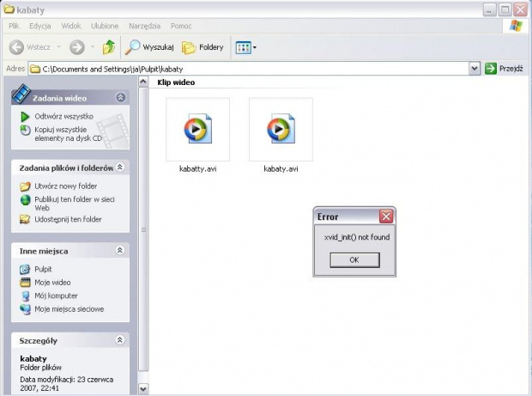Click Odtwórz wszystko link
The image size is (532, 396).
(x=63, y=116)
